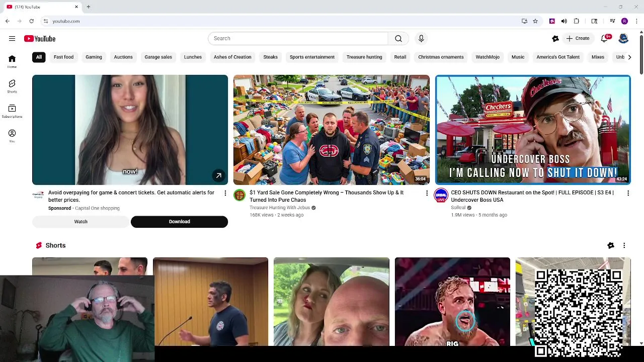This screenshot has height=362, width=644.
Task: Select the Music chip
Action: point(518,57)
